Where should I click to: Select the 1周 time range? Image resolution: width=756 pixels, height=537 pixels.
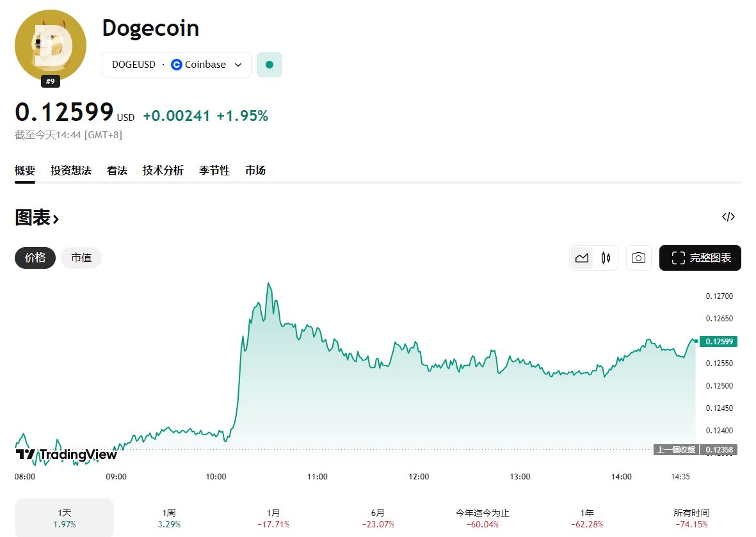[169, 518]
